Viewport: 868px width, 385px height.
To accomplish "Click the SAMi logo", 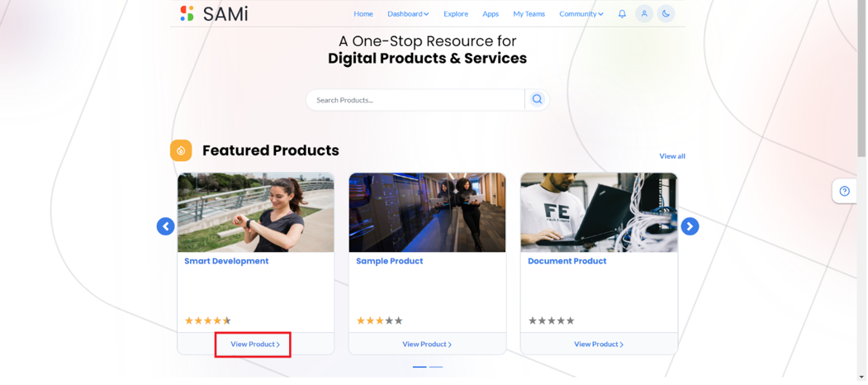I will pyautogui.click(x=214, y=13).
